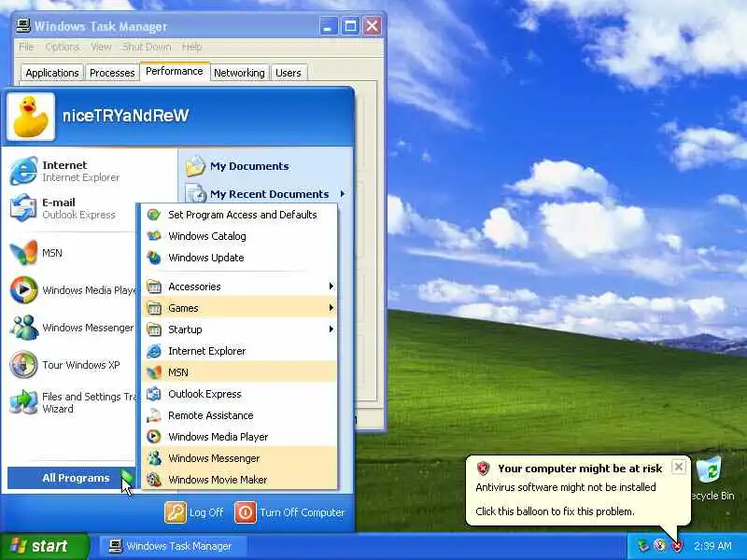Expand the Startup submenu
The height and width of the screenshot is (560, 747).
click(239, 329)
